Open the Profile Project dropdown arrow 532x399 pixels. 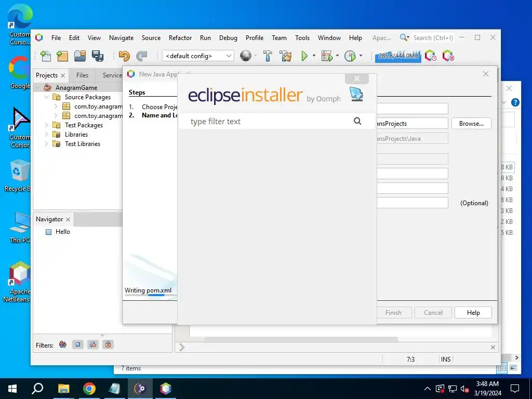tap(361, 56)
